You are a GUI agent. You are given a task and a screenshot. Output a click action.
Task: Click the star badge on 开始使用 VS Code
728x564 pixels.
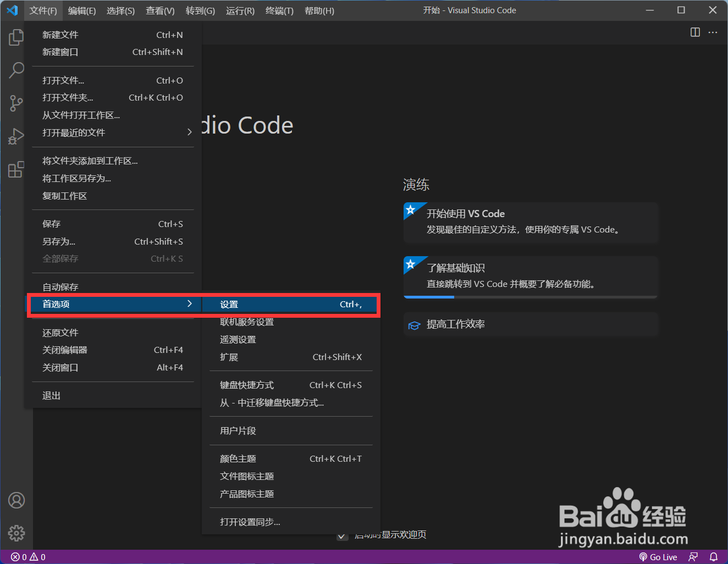411,210
